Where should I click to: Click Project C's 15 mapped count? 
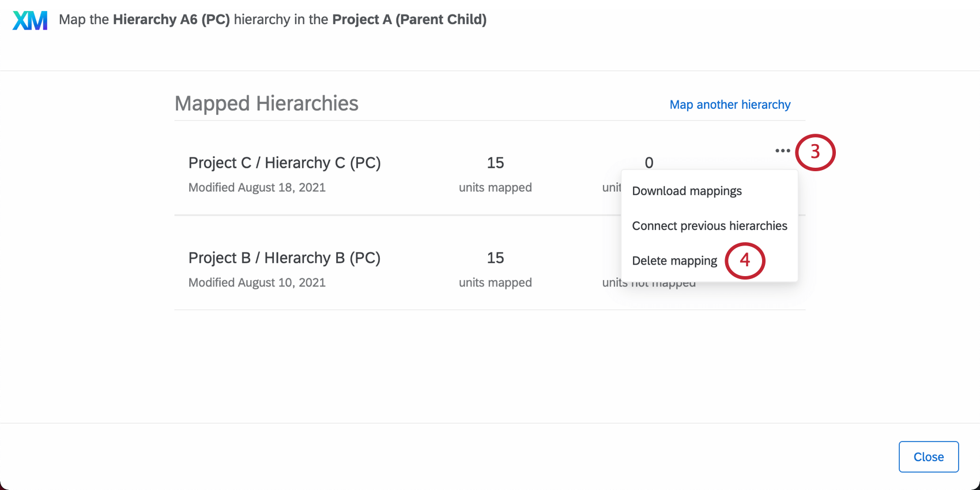(495, 163)
